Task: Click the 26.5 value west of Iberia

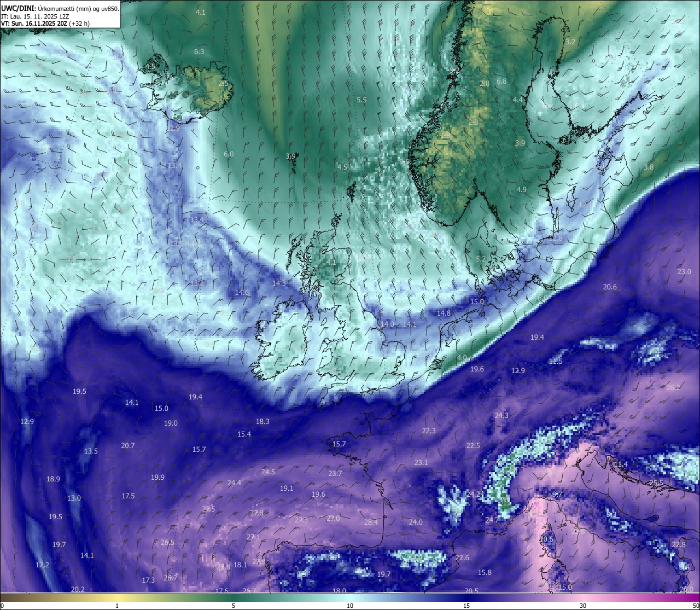Action: coord(167,542)
